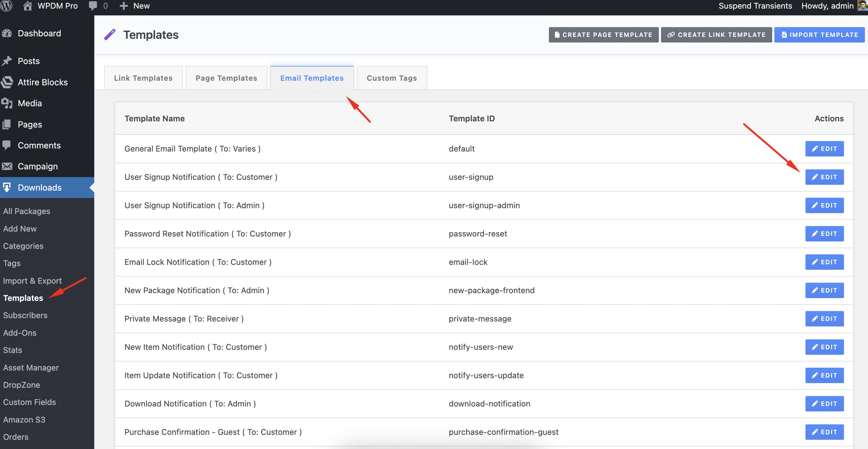Edit the user-signup template
The height and width of the screenshot is (449, 868).
[824, 177]
